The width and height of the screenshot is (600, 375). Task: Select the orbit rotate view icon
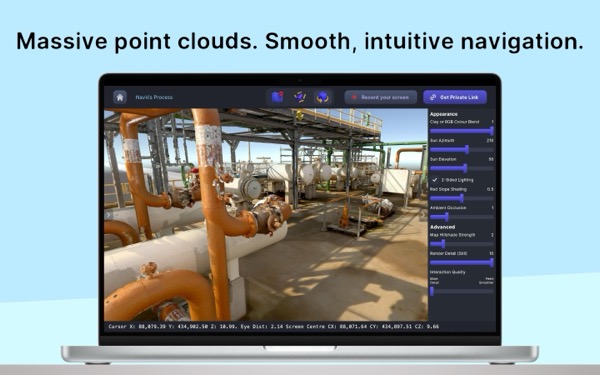pos(300,97)
